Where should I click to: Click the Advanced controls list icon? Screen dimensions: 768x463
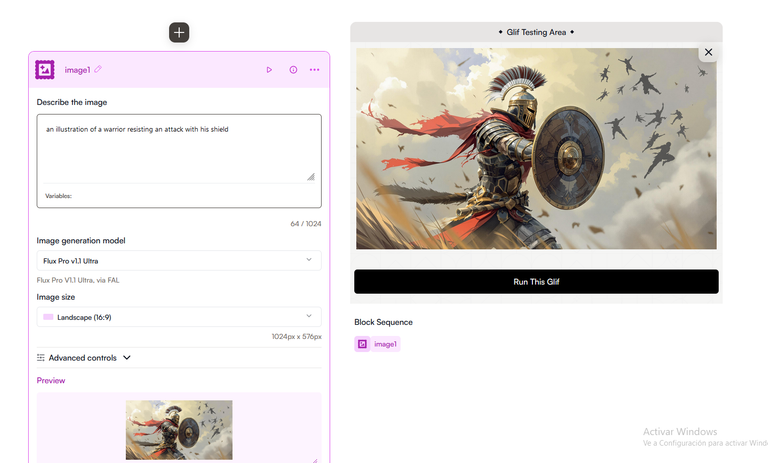point(41,358)
